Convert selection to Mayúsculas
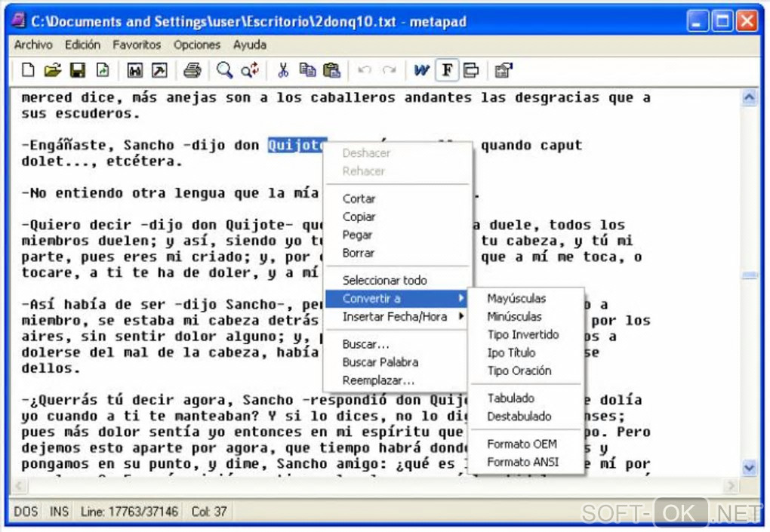 click(x=526, y=298)
